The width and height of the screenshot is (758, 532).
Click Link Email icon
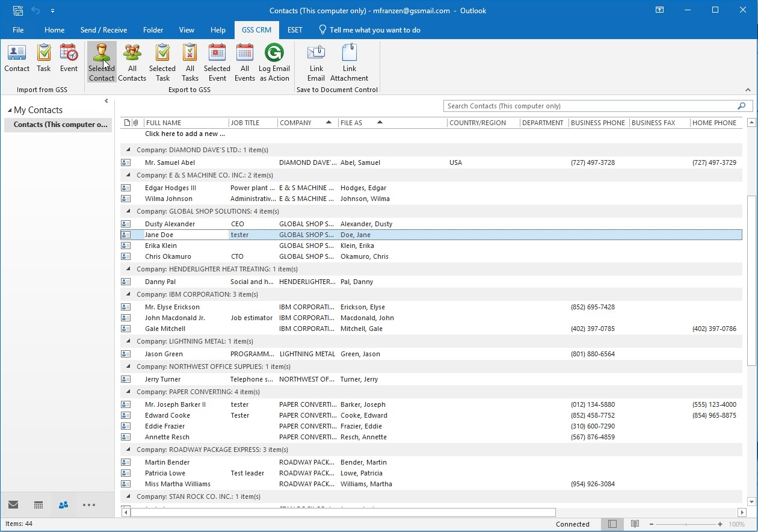click(316, 63)
